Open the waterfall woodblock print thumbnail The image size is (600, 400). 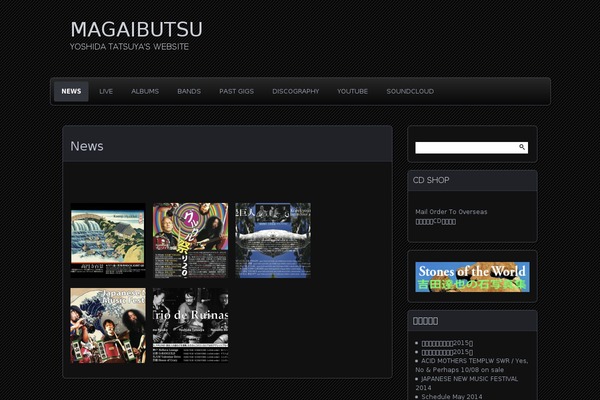tap(108, 240)
